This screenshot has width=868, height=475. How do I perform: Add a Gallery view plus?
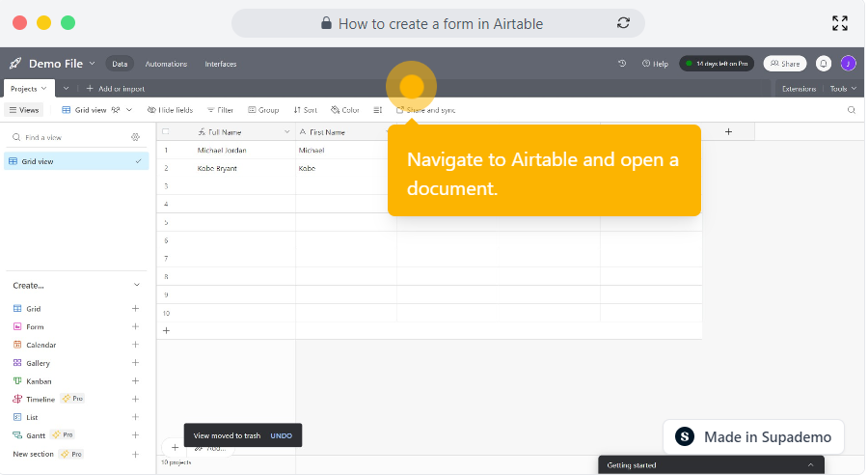[x=135, y=362]
